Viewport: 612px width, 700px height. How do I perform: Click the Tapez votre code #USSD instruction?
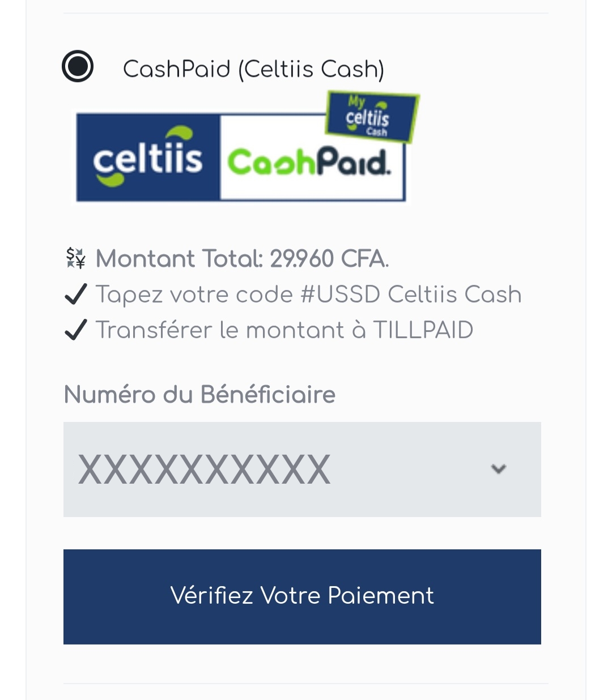coord(308,294)
